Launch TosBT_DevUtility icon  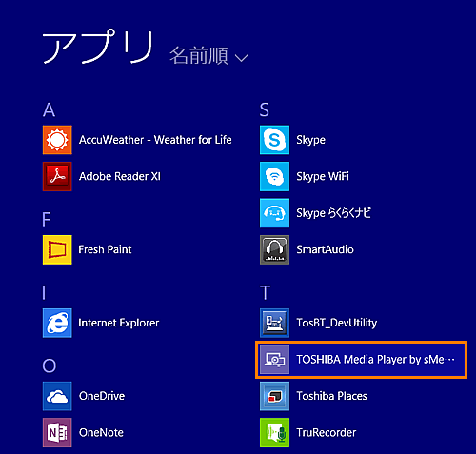(x=274, y=323)
